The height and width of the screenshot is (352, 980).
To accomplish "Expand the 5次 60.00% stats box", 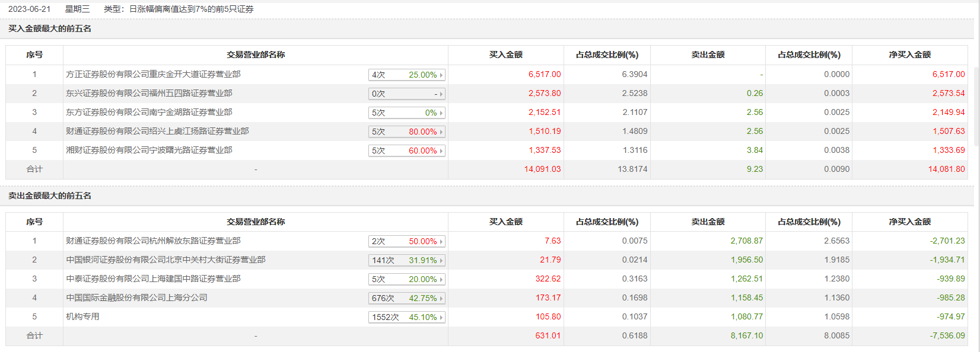I will coord(406,151).
